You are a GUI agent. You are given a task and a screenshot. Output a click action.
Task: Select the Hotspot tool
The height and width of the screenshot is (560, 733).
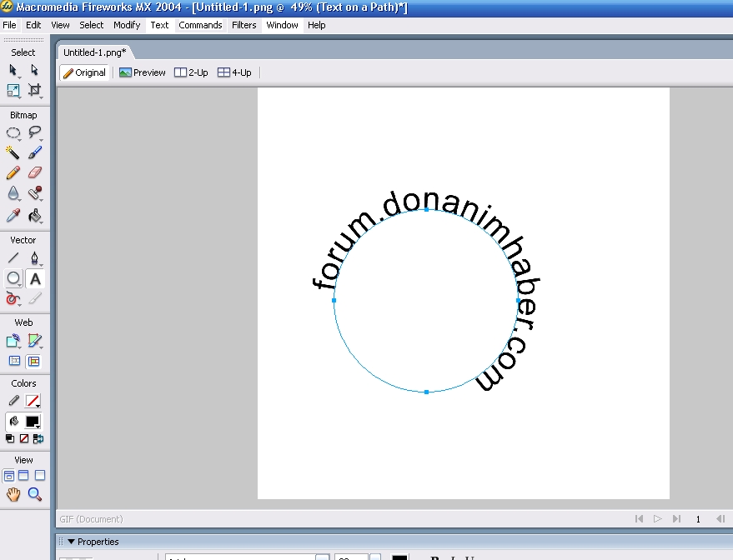tap(13, 341)
